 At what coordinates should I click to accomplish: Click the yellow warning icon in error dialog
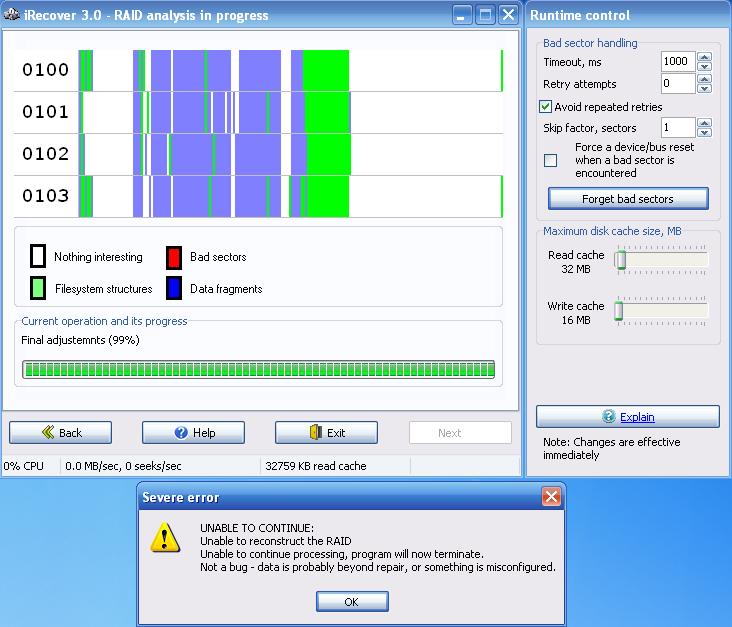tap(165, 538)
